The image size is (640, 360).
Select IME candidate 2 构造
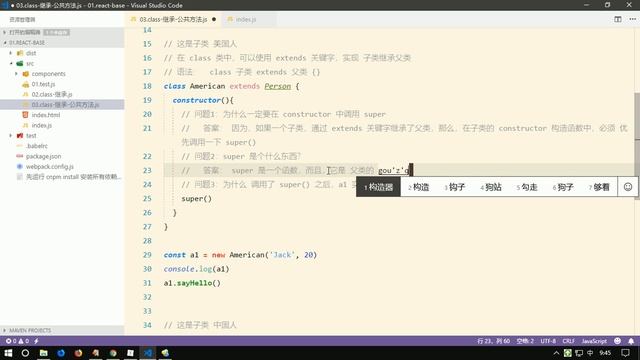click(419, 187)
